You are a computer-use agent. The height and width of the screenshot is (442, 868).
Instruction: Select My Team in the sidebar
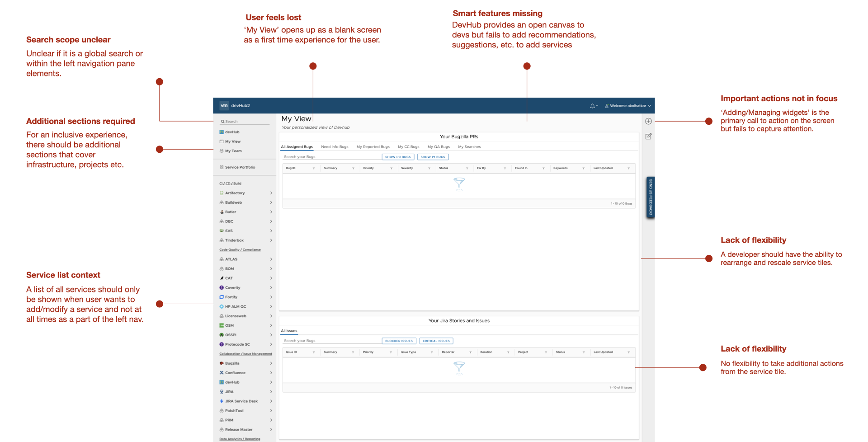[x=233, y=151]
